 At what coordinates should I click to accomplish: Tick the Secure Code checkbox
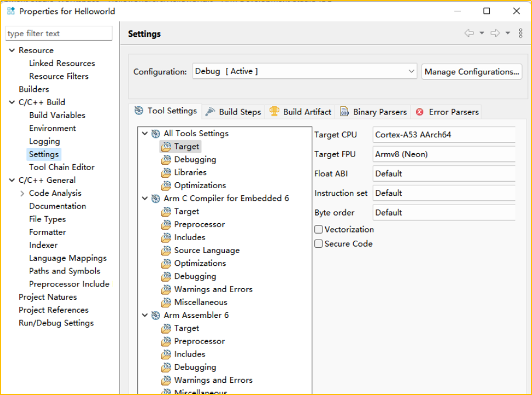click(319, 244)
